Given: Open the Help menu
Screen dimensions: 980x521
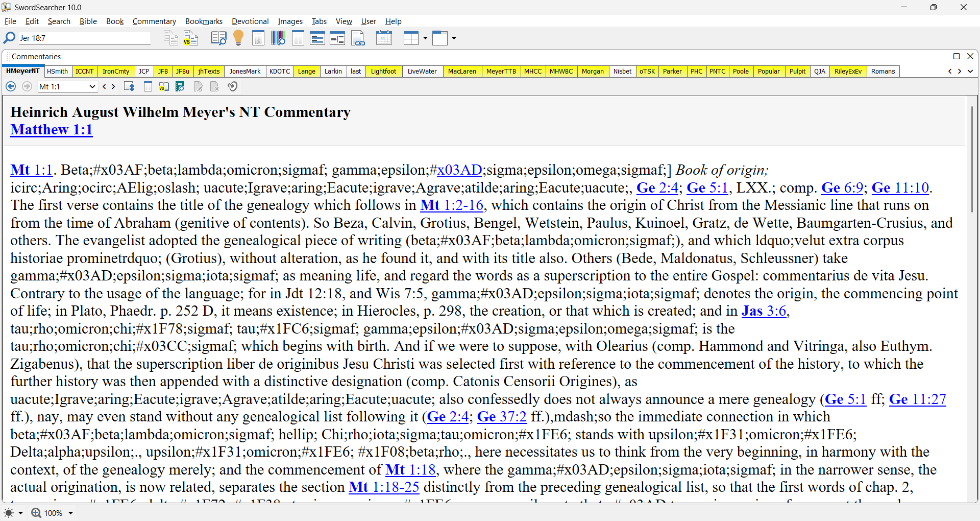Looking at the screenshot, I should pyautogui.click(x=393, y=21).
